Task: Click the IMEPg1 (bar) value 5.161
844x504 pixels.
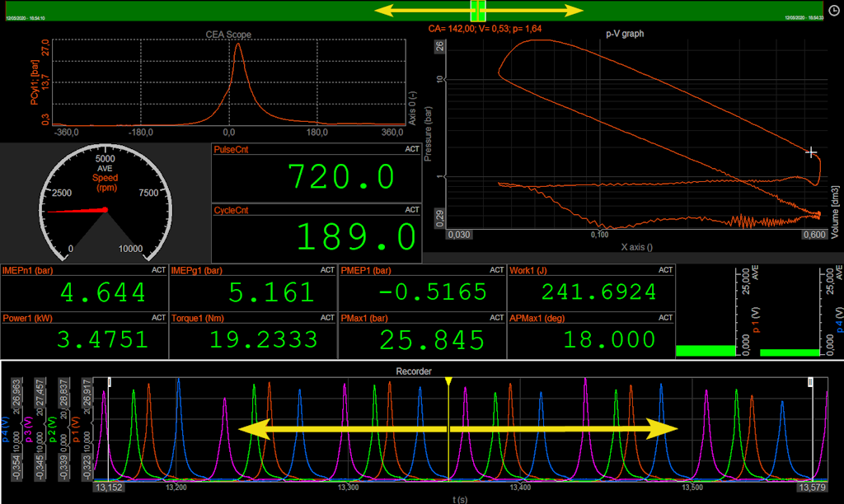Action: coord(271,292)
